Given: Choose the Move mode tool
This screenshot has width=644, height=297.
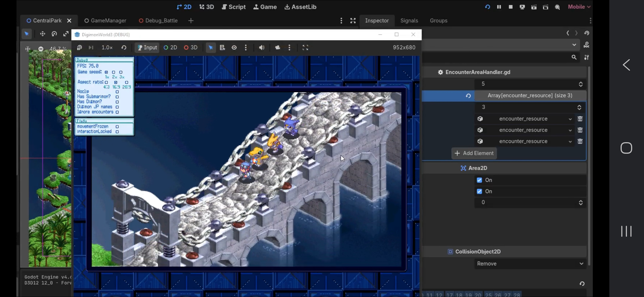Looking at the screenshot, I should [42, 34].
